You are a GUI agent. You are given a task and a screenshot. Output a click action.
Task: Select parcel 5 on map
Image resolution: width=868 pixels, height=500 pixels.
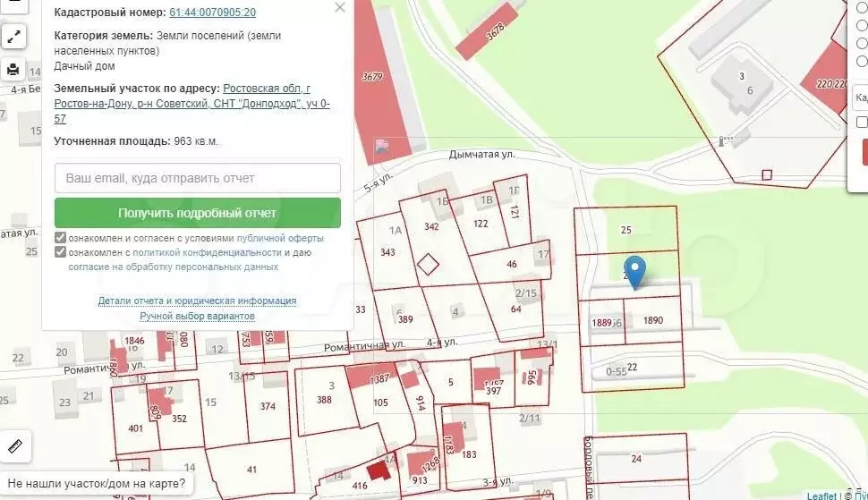tap(451, 382)
